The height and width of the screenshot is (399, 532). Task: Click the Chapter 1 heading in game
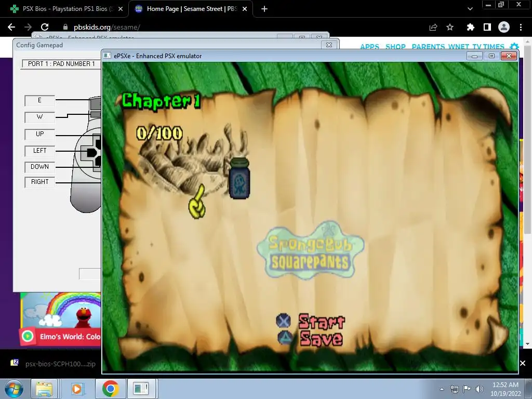click(x=161, y=101)
